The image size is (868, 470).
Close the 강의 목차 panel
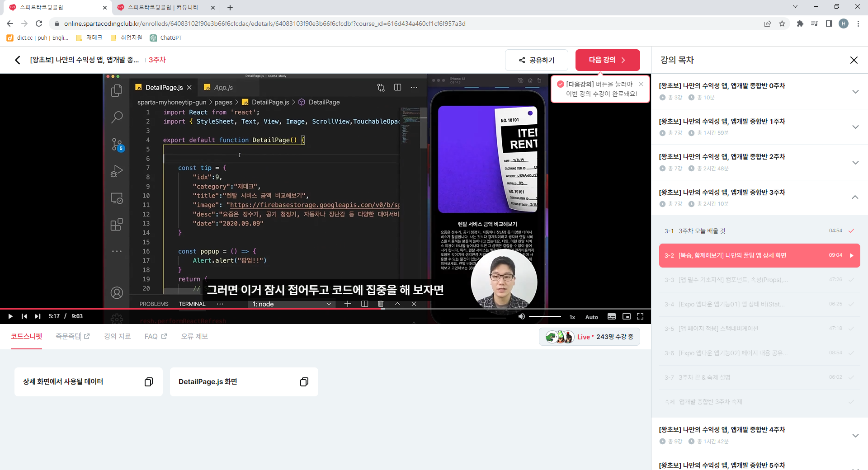click(854, 60)
